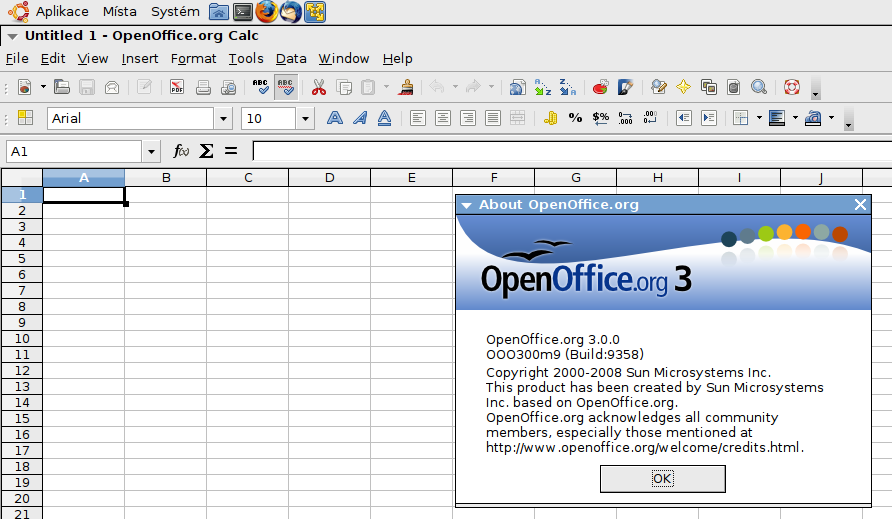Open the Function Wizard

pos(181,151)
